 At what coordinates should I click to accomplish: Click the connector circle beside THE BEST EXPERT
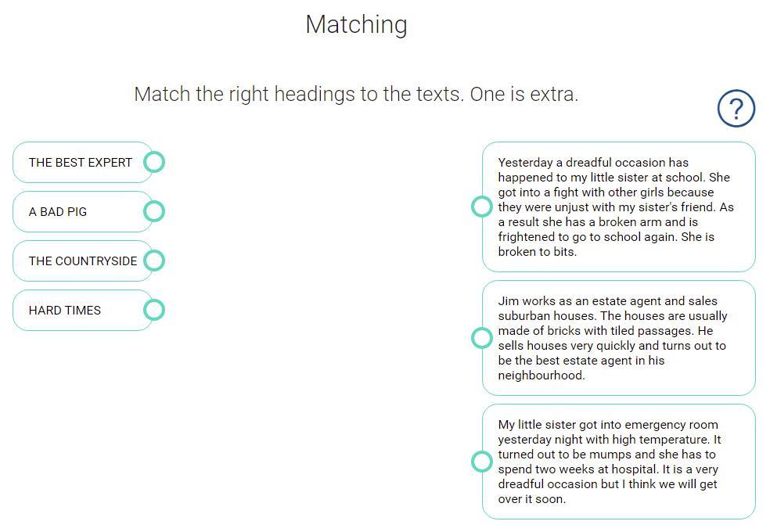pos(155,162)
